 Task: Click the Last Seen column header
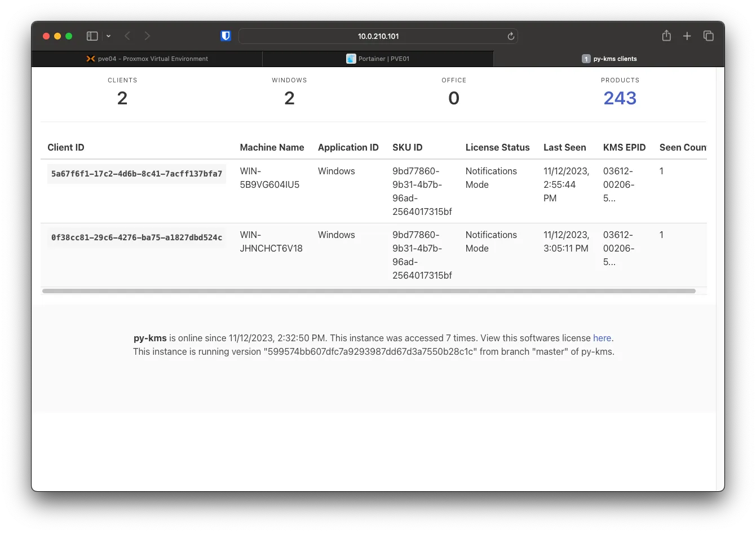click(565, 147)
